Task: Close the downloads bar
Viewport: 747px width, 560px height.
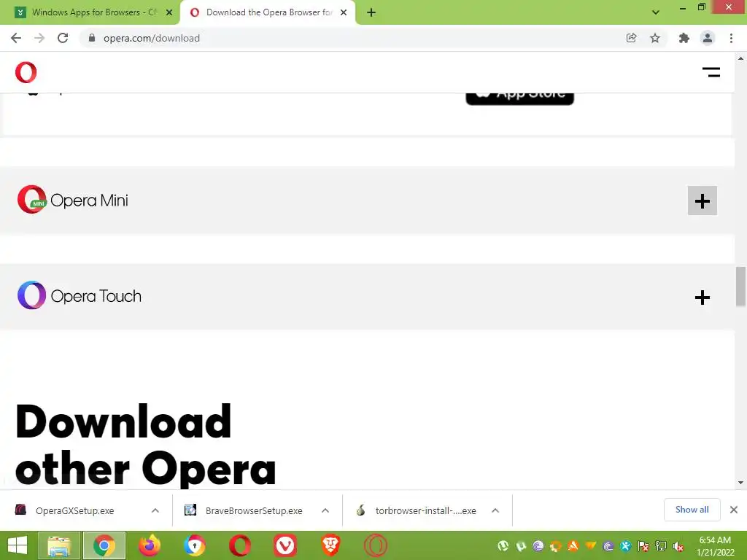Action: point(734,510)
